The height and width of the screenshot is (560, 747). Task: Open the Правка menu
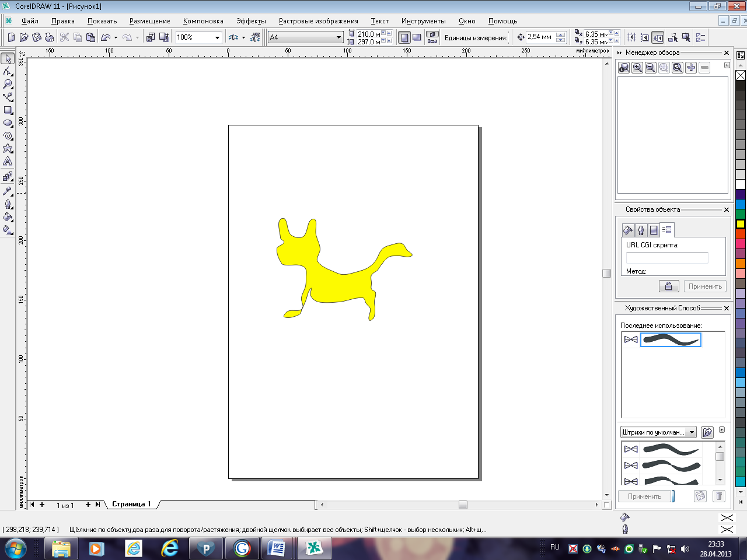click(63, 21)
